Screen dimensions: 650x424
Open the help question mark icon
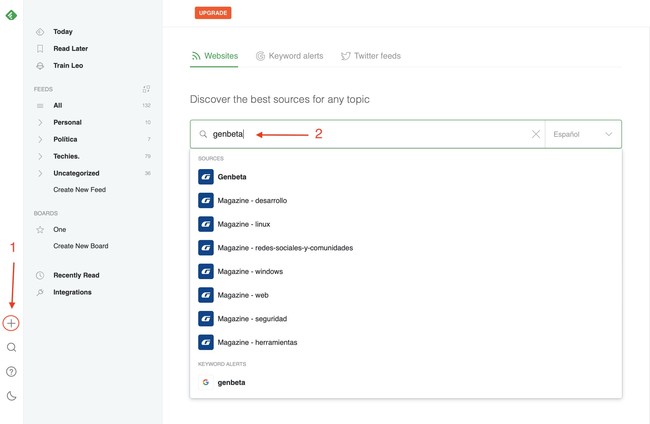[x=12, y=372]
